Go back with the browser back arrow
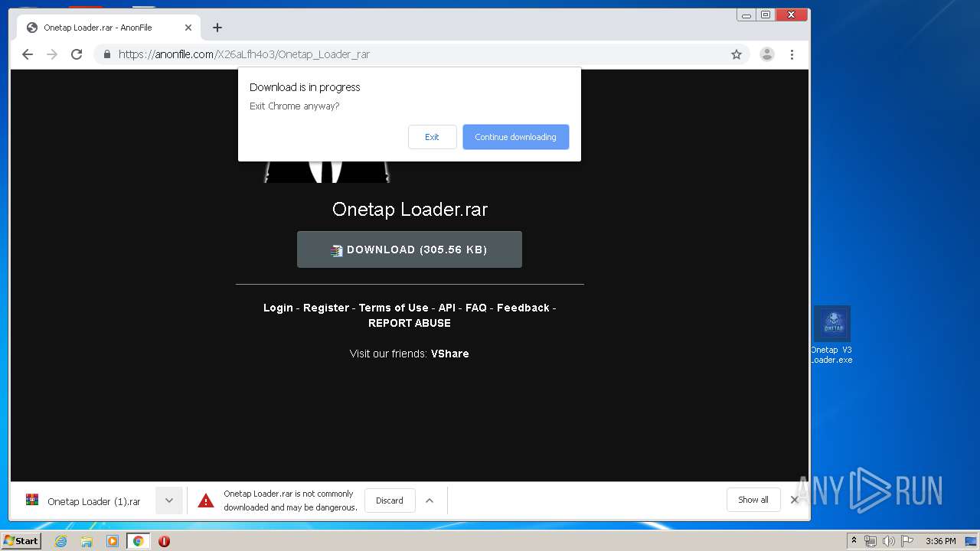The width and height of the screenshot is (980, 551). [x=28, y=54]
